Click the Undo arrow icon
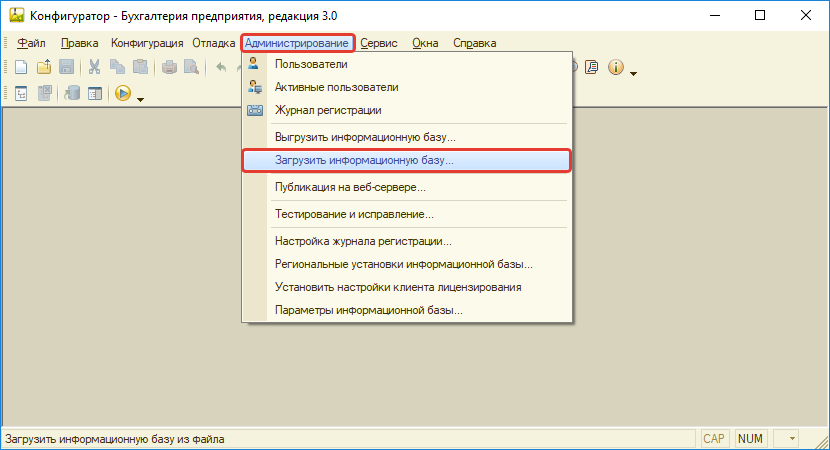The image size is (830, 450). pyautogui.click(x=221, y=67)
